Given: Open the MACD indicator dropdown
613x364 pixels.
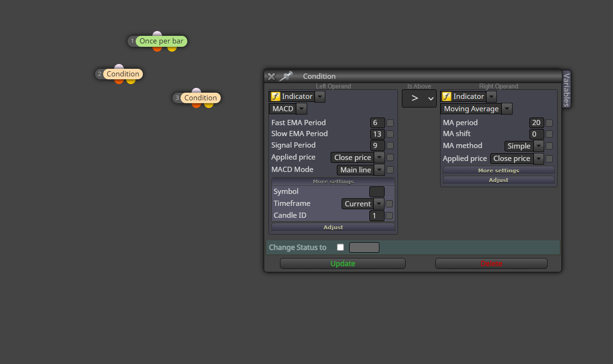Looking at the screenshot, I should 301,109.
